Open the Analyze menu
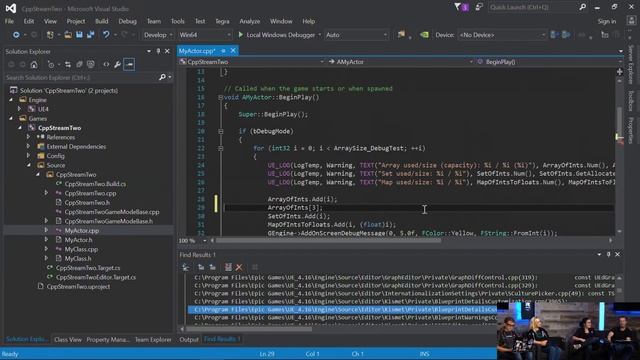Image resolution: width=640 pixels, height=360 pixels. tap(249, 21)
